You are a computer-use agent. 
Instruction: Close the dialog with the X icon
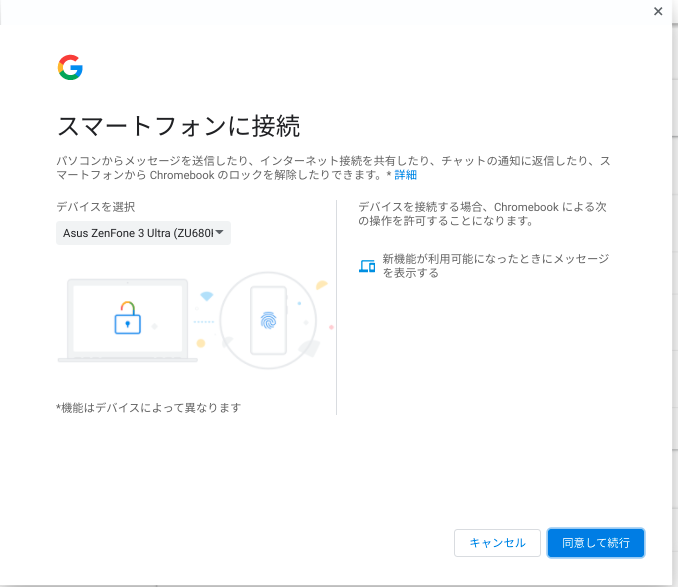[658, 11]
